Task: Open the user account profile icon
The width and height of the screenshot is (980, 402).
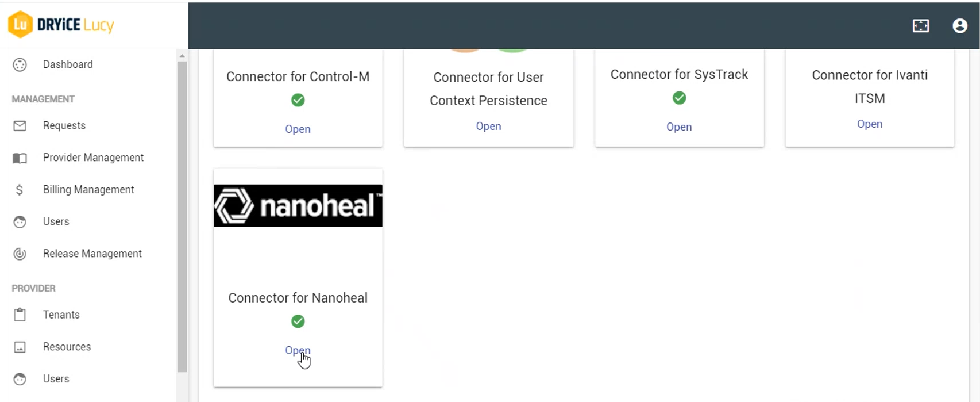Action: pyautogui.click(x=959, y=26)
